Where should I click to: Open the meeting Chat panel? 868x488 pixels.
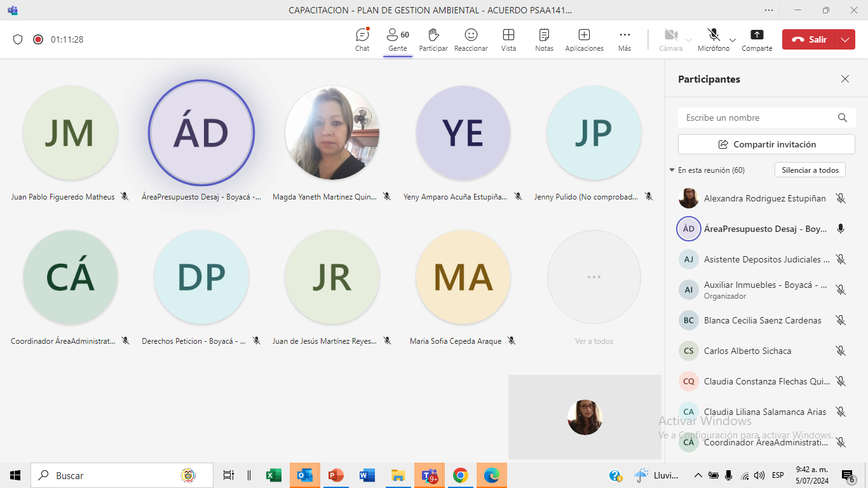pos(362,39)
